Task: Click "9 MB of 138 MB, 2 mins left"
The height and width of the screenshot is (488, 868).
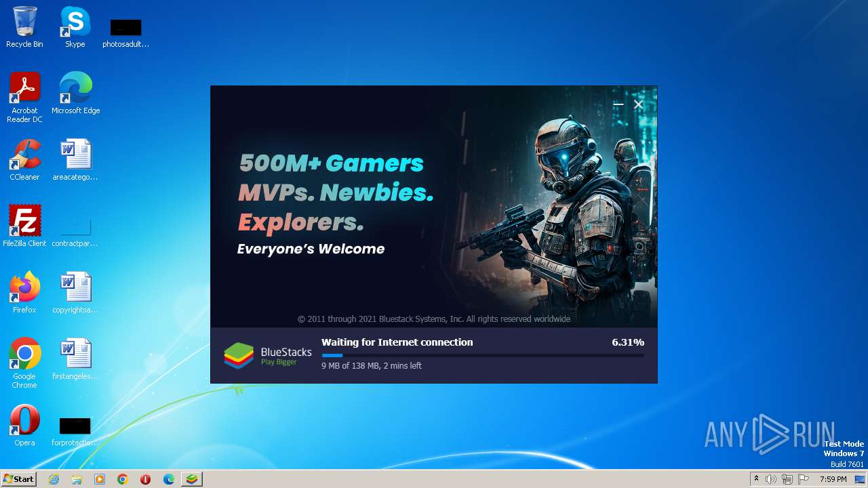Action: 372,366
